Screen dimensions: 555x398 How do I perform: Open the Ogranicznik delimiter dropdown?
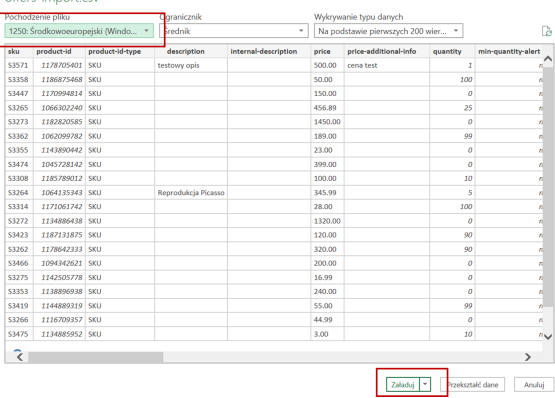[234, 31]
